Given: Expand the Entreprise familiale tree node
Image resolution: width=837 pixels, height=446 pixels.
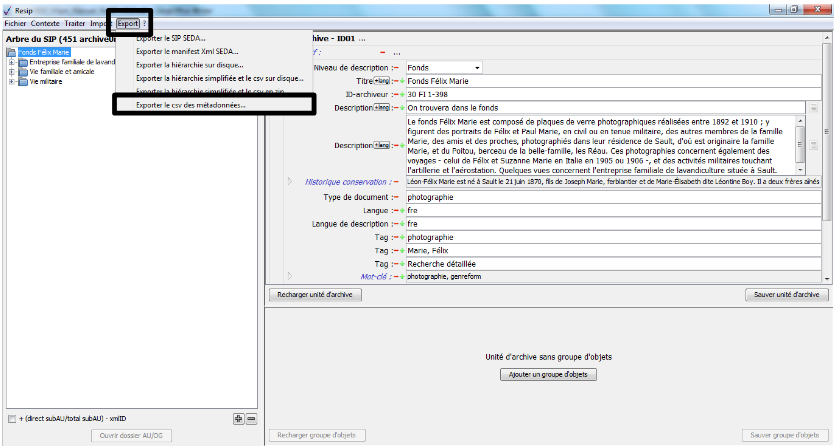Looking at the screenshot, I should tap(11, 62).
